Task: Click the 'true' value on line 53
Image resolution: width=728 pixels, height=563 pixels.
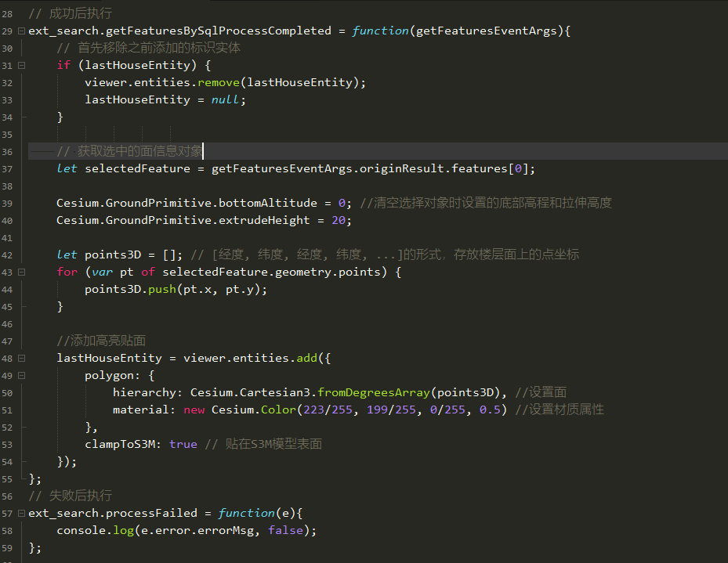Action: 183,444
